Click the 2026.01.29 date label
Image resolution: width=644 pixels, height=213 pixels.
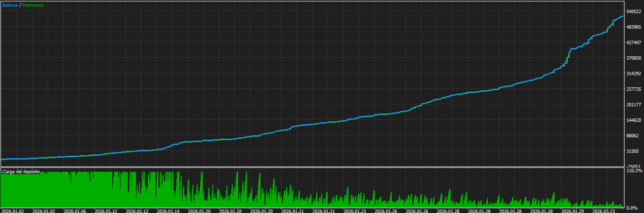coord(573,211)
